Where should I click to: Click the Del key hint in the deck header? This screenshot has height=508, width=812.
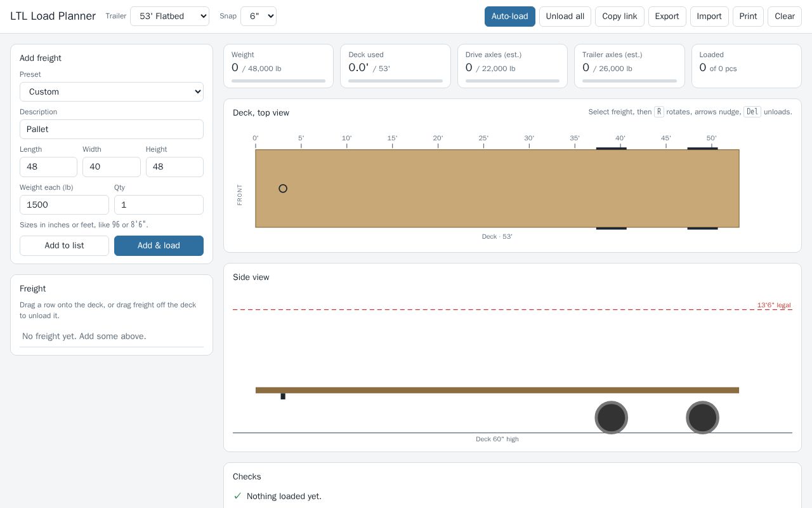point(752,112)
